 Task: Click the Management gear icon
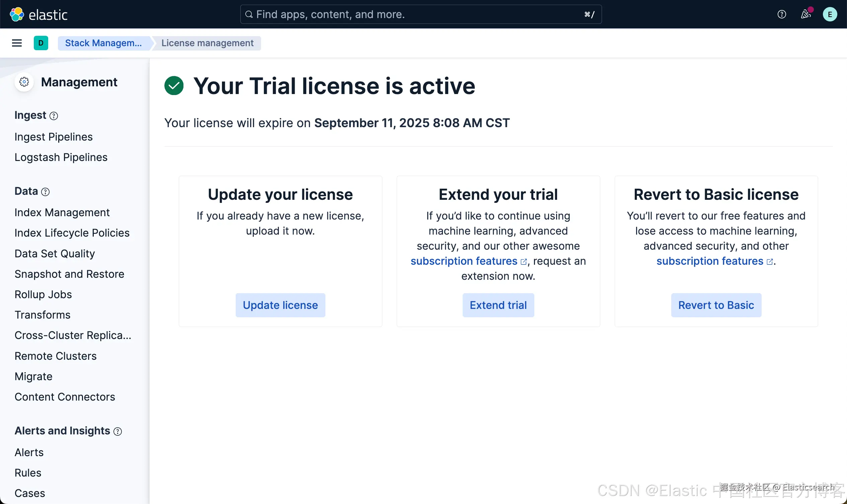(x=24, y=82)
